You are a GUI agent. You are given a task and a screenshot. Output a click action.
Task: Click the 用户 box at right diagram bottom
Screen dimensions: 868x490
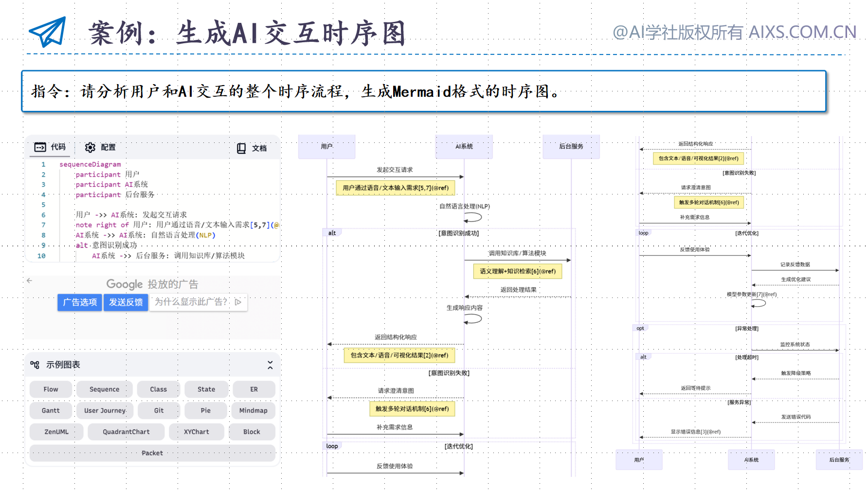(639, 460)
